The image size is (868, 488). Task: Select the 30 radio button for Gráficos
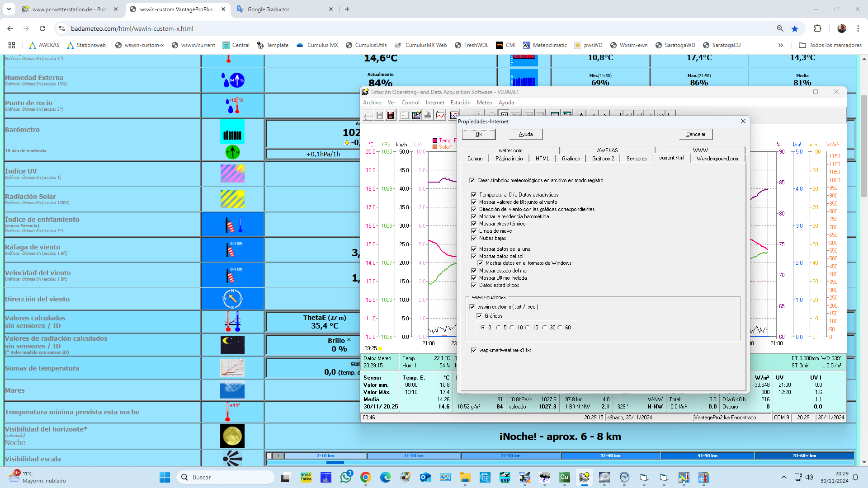click(545, 328)
